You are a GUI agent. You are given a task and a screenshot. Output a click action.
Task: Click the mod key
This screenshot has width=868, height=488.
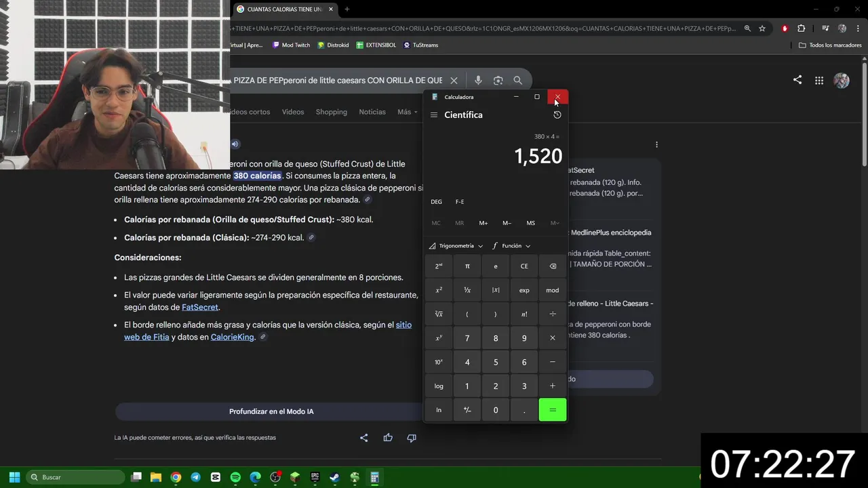[x=553, y=290]
